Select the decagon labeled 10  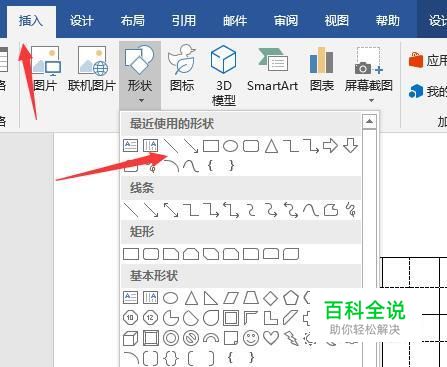[x=130, y=318]
